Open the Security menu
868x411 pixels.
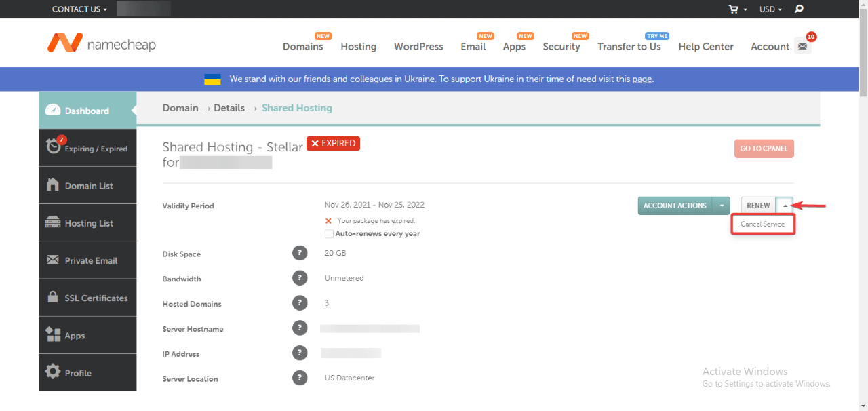point(561,47)
